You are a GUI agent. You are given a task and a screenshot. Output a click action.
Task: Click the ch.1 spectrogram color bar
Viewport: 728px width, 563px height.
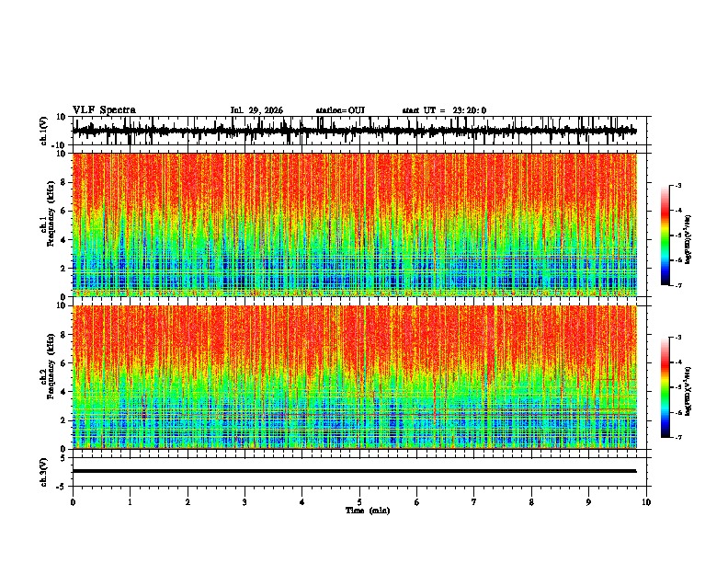point(665,236)
